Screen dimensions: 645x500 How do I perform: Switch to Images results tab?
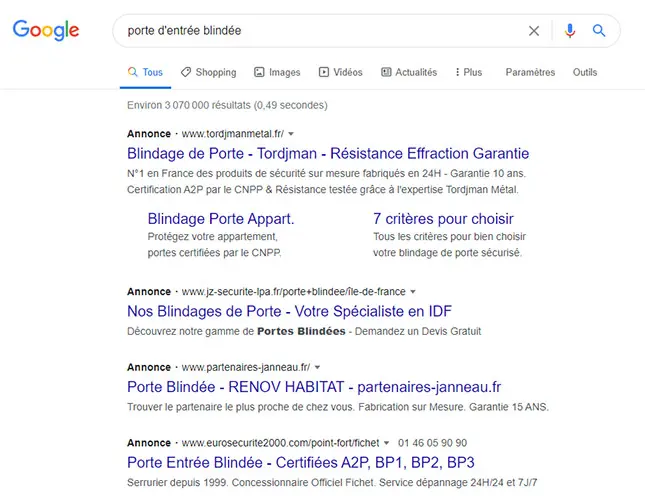(277, 72)
